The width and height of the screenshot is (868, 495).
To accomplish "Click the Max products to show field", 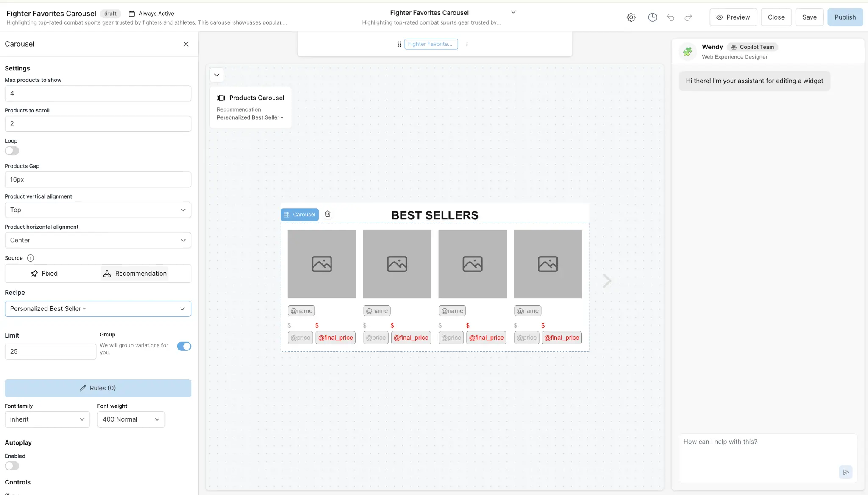I will (x=98, y=93).
